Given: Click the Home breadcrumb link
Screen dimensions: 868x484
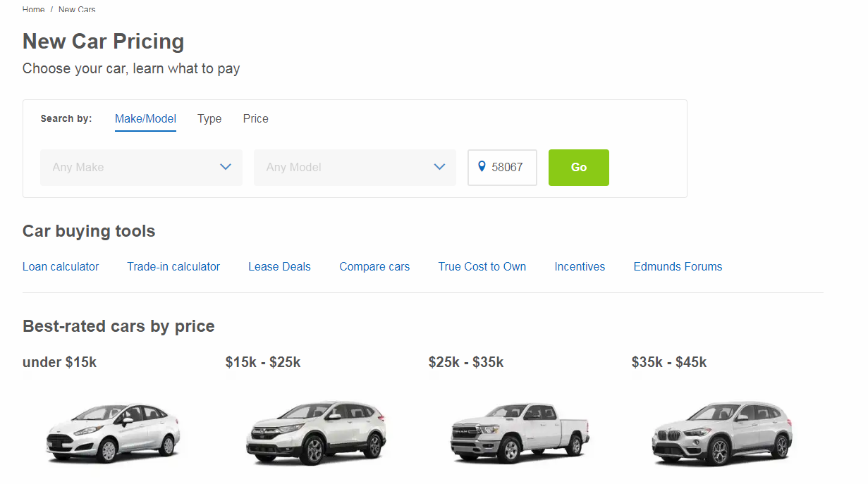Looking at the screenshot, I should [33, 10].
